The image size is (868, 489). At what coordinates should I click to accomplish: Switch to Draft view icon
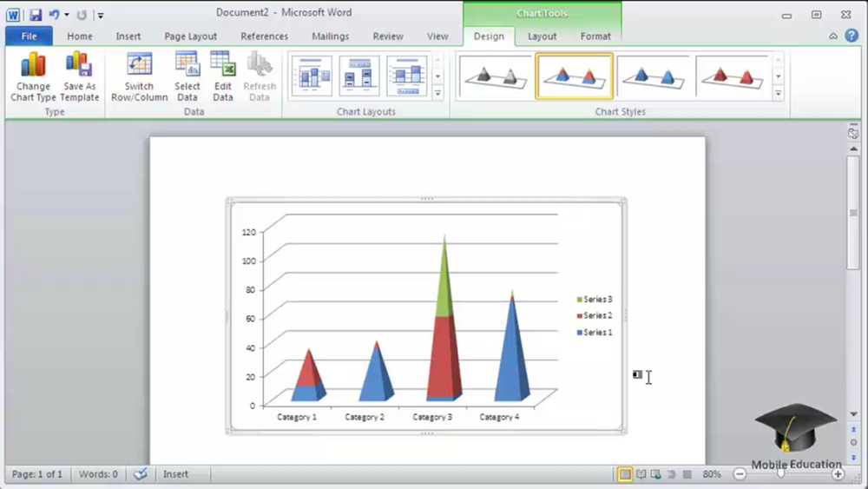coord(687,474)
